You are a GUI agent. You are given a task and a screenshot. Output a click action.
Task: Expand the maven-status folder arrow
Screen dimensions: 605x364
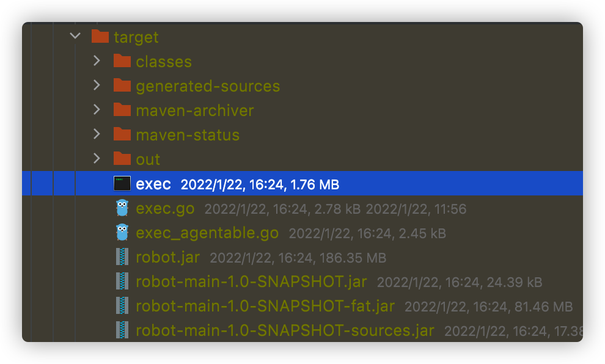pyautogui.click(x=97, y=134)
